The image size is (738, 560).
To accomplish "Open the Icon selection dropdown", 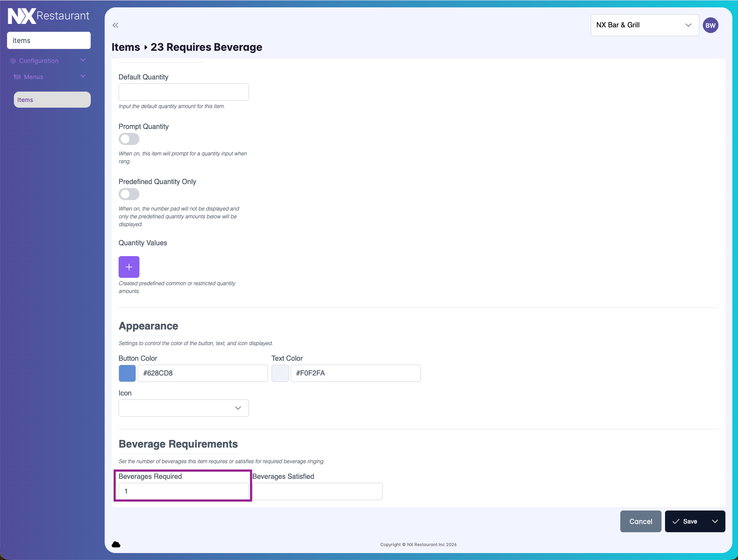I will [x=184, y=408].
